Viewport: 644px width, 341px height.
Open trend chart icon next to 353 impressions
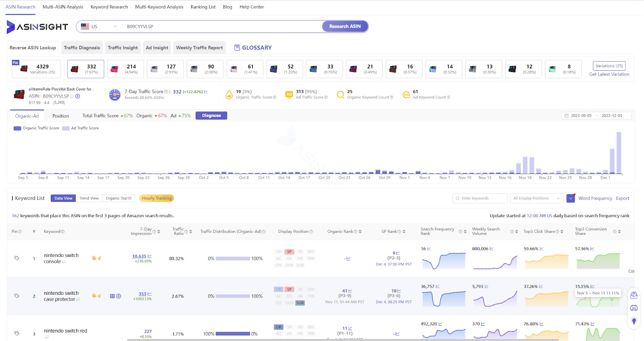pyautogui.click(x=150, y=294)
